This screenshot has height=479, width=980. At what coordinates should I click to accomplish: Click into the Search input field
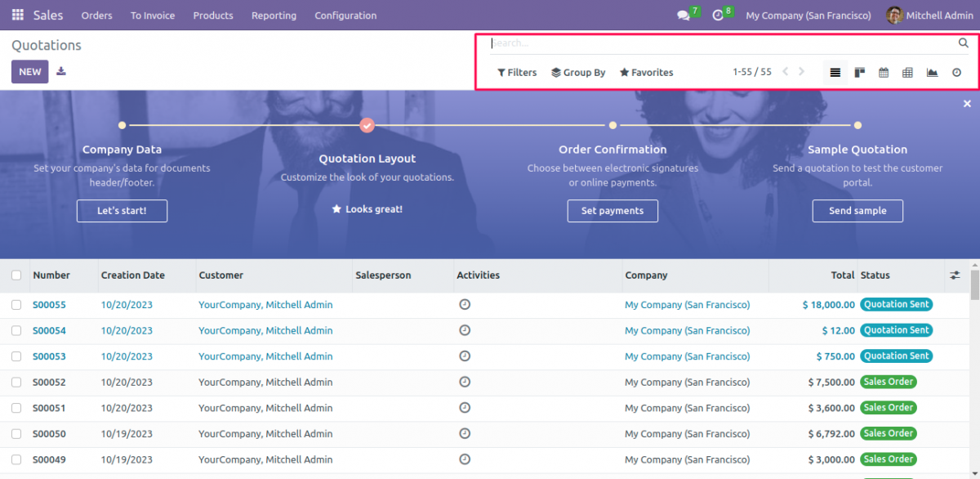(x=719, y=43)
